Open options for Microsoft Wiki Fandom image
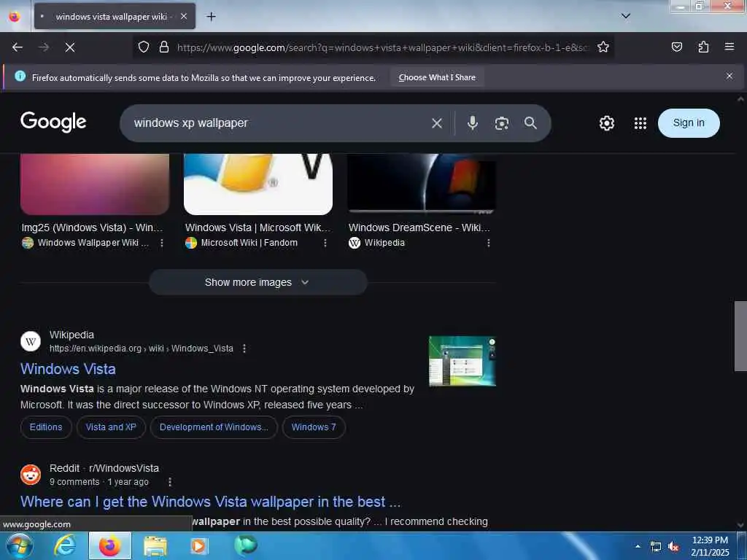747x560 pixels. pyautogui.click(x=325, y=243)
